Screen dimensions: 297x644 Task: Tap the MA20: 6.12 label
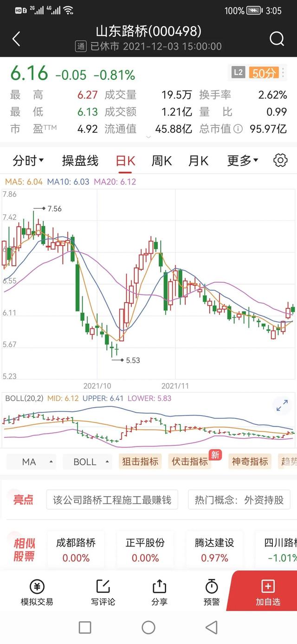pos(115,182)
